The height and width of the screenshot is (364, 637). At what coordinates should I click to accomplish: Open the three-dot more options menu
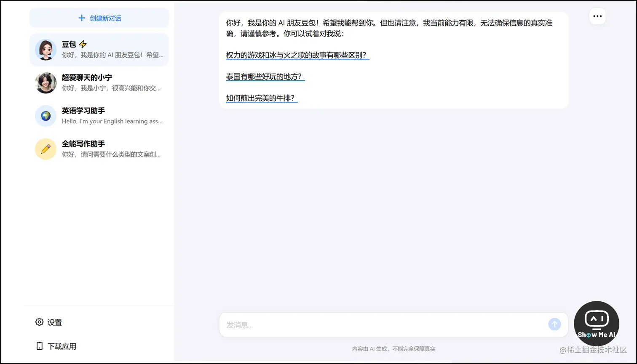[597, 16]
